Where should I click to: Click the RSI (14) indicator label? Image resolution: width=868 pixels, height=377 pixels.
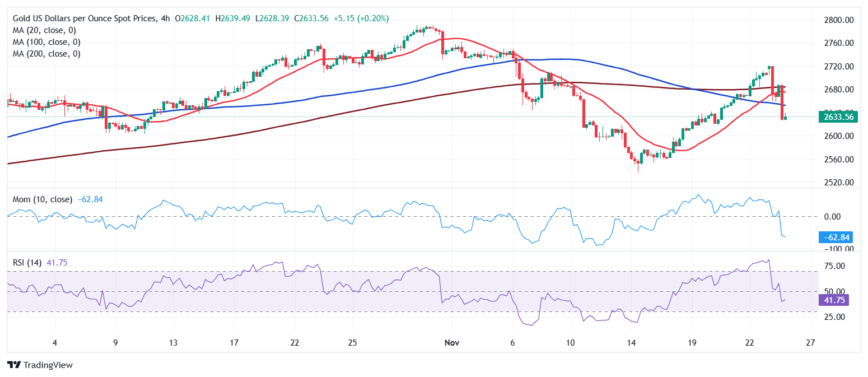[28, 261]
